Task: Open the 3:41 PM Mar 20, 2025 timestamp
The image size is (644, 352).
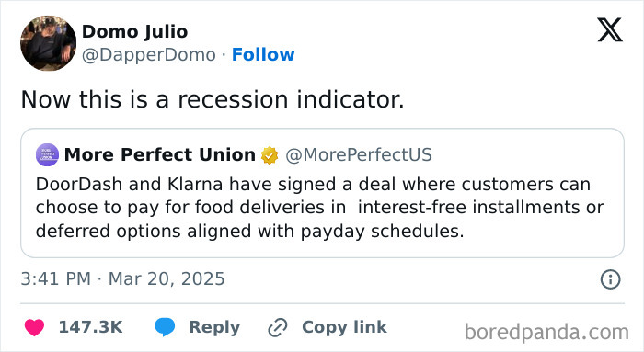Action: tap(122, 279)
